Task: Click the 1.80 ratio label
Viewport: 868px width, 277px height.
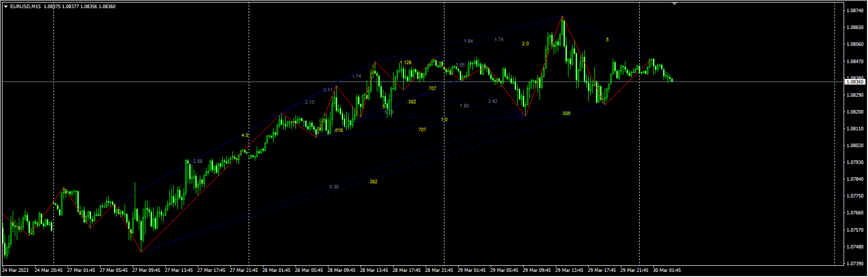Action: click(464, 106)
